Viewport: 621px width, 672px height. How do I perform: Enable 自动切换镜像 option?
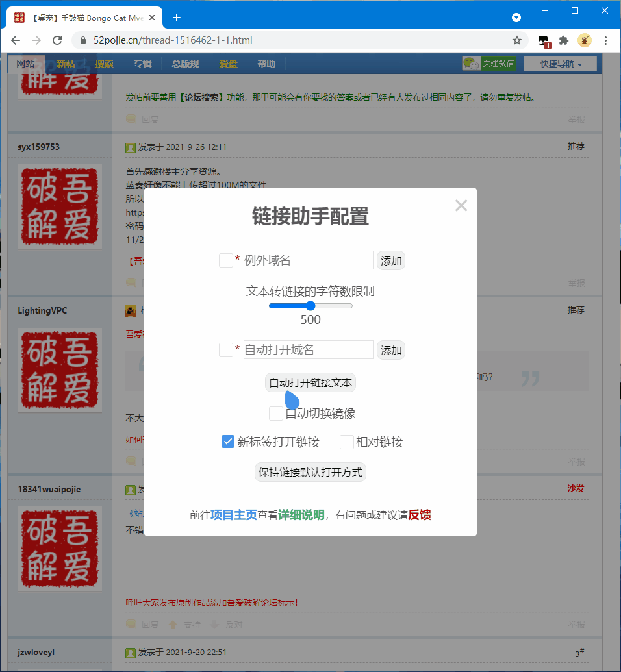[275, 414]
